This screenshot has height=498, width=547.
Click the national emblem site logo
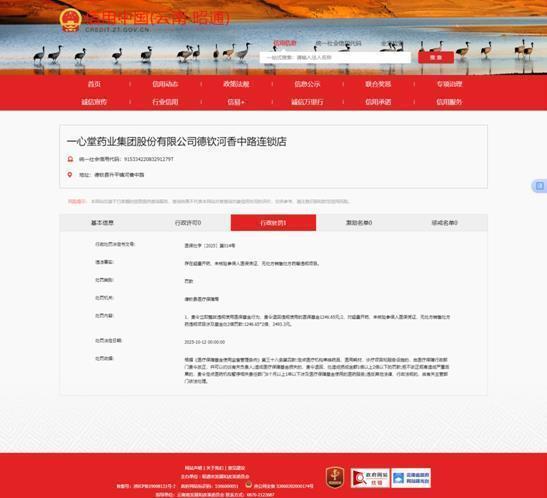click(x=71, y=20)
